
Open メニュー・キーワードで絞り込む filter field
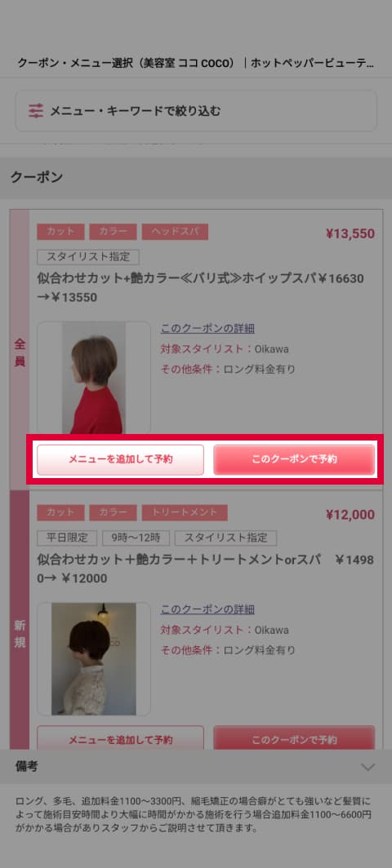196,111
